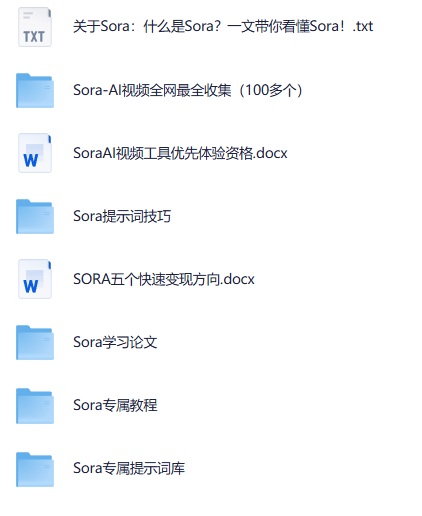Click the (100多个) text in the folder name
Image resolution: width=422 pixels, height=516 pixels.
tap(270, 90)
